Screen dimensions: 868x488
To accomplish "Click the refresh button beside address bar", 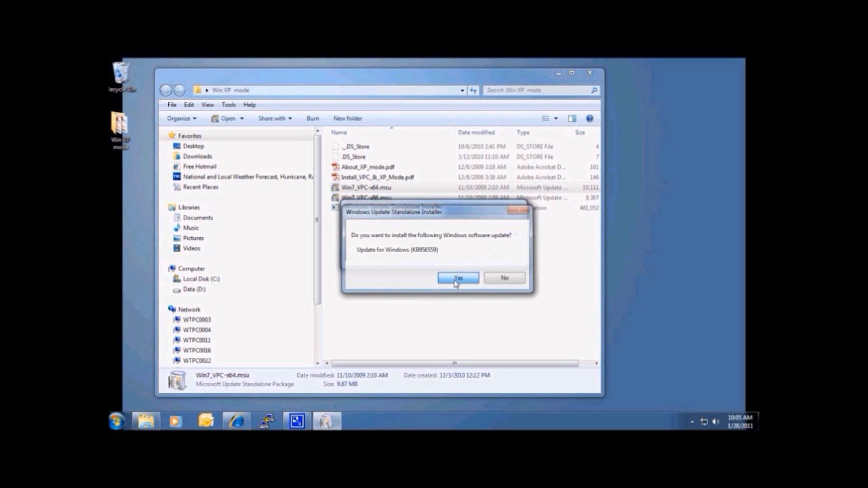I will (x=473, y=90).
